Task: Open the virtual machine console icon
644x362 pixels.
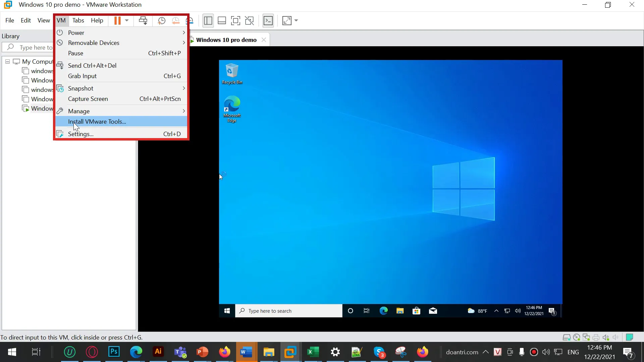Action: point(268,20)
